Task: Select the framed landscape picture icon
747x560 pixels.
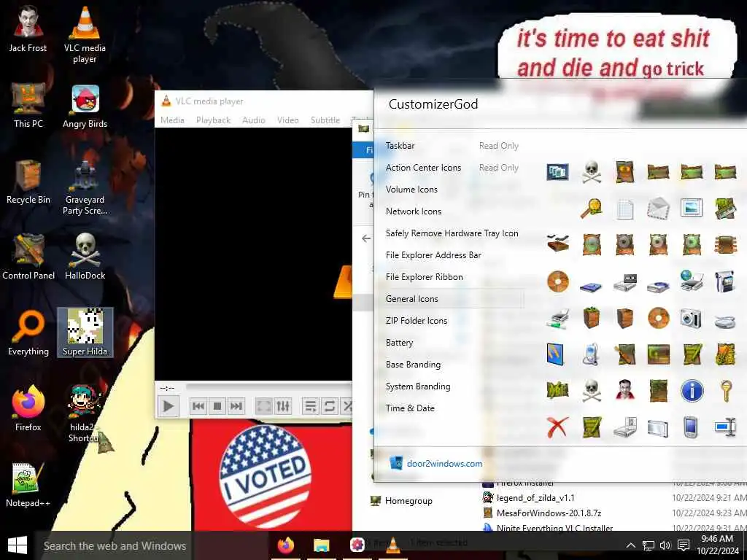Action: point(692,208)
